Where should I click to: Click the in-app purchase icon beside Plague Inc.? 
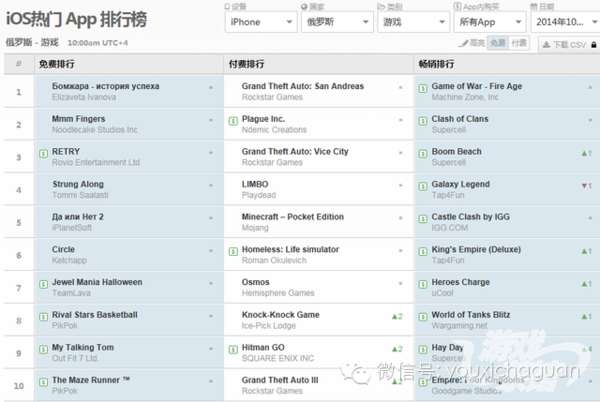tap(233, 121)
